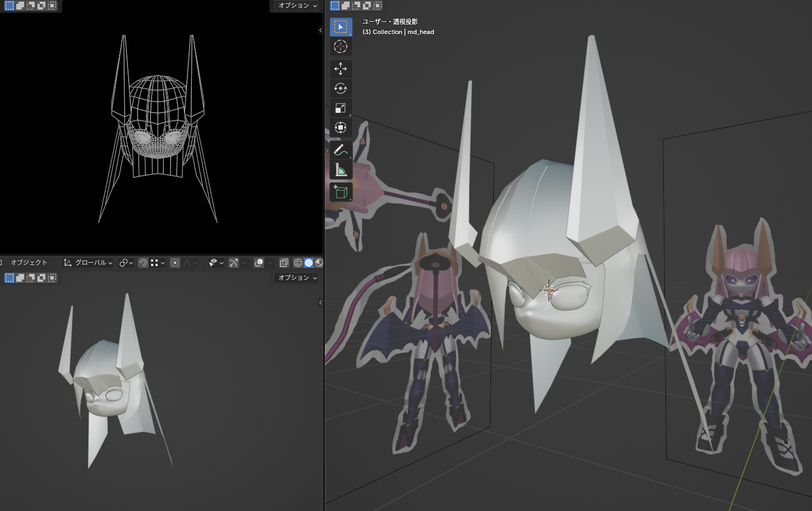Screen dimensions: 812x511
Task: Enable intersect-selection mode in bottom-left viewport
Action: click(x=52, y=278)
